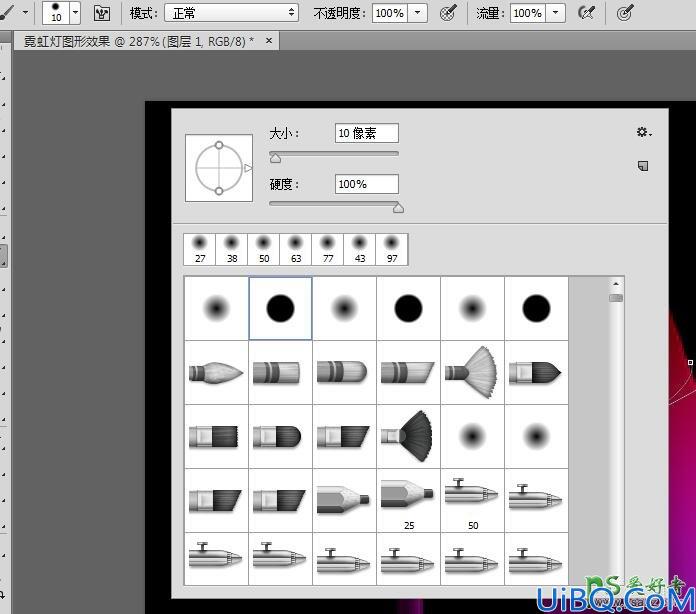Click the hardness slider handle
This screenshot has height=614, width=696.
tap(398, 208)
